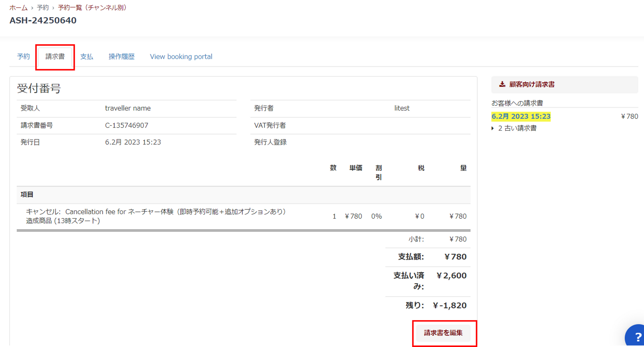The height and width of the screenshot is (347, 644).
Task: Click the 支払い済み amount ¥2,600
Action: coord(451,276)
